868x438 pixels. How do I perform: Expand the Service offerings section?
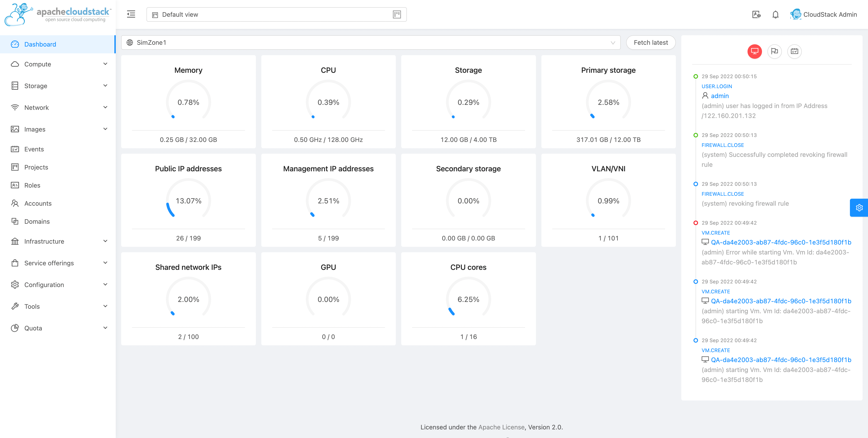[x=49, y=263]
